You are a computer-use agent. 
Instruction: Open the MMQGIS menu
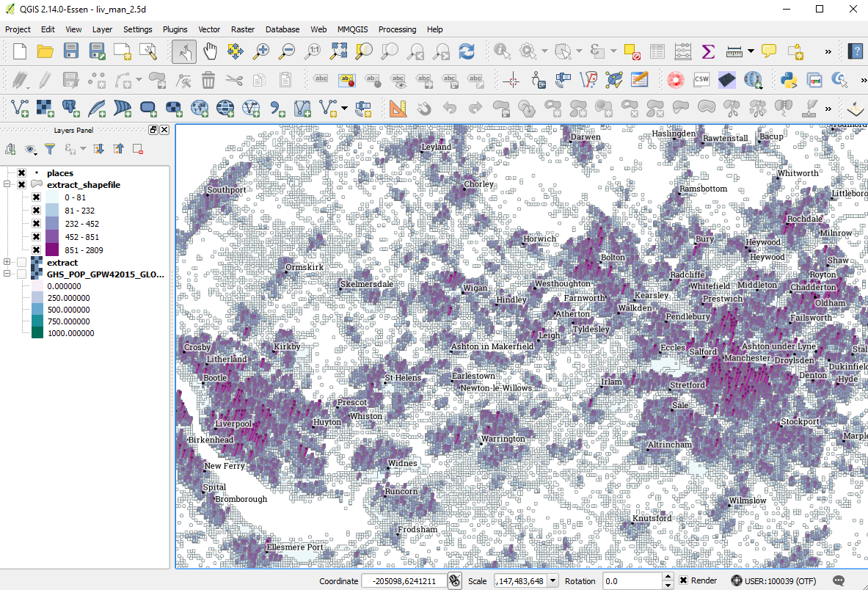pyautogui.click(x=352, y=29)
